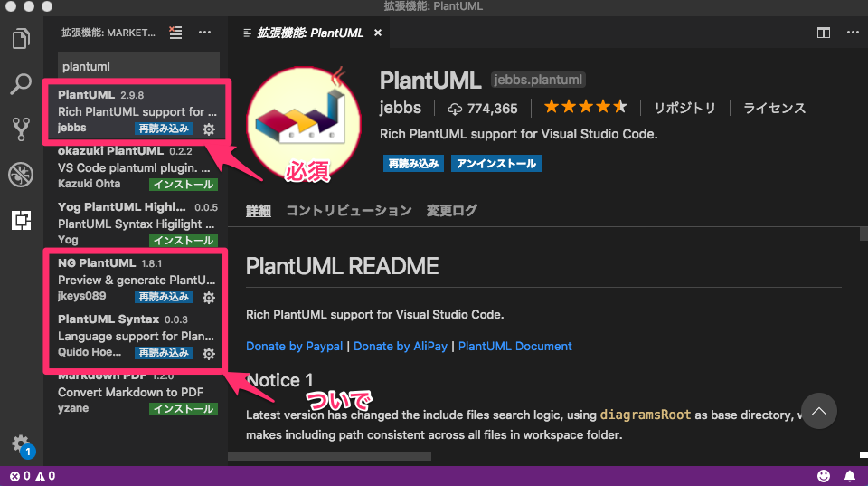Open the Explorer view in activity bar

pos(21,39)
